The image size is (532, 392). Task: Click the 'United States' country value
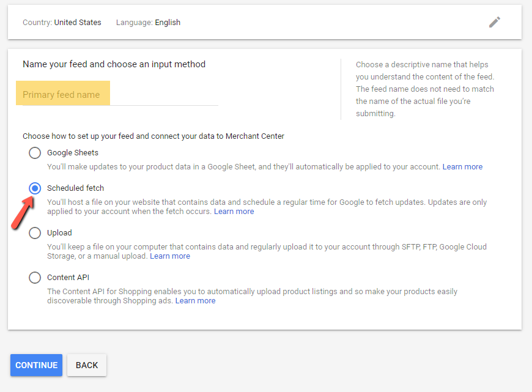[x=78, y=23]
